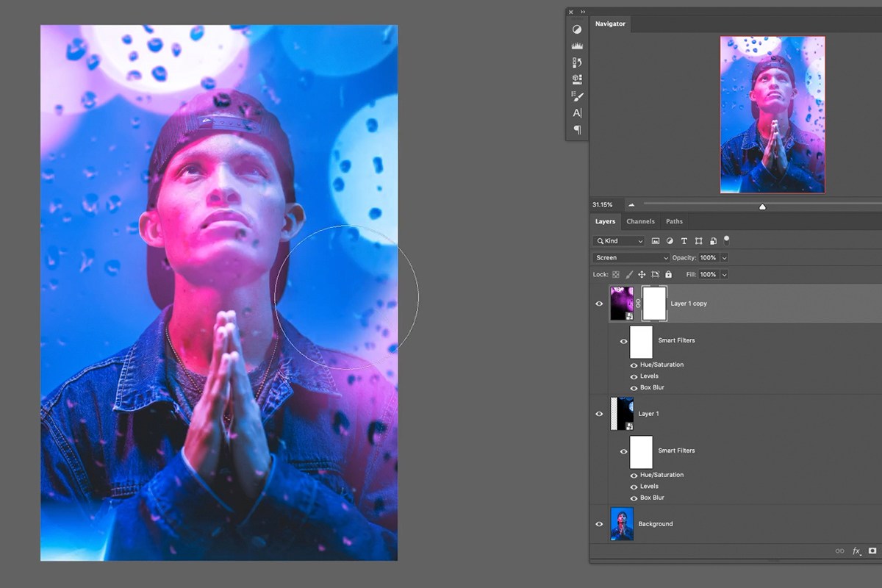The width and height of the screenshot is (882, 588).
Task: Filter layers by shape layers icon
Action: tap(698, 241)
